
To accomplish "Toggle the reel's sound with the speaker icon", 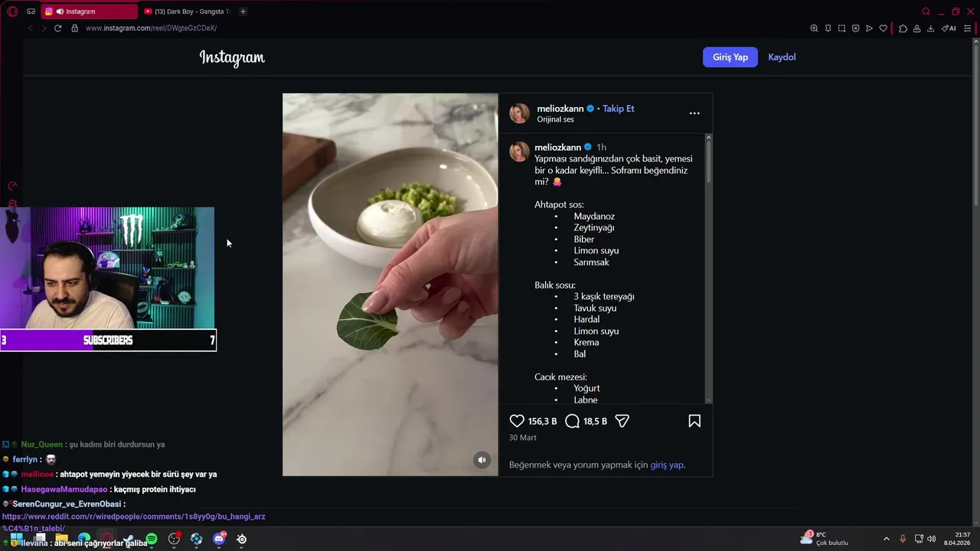I will point(482,460).
